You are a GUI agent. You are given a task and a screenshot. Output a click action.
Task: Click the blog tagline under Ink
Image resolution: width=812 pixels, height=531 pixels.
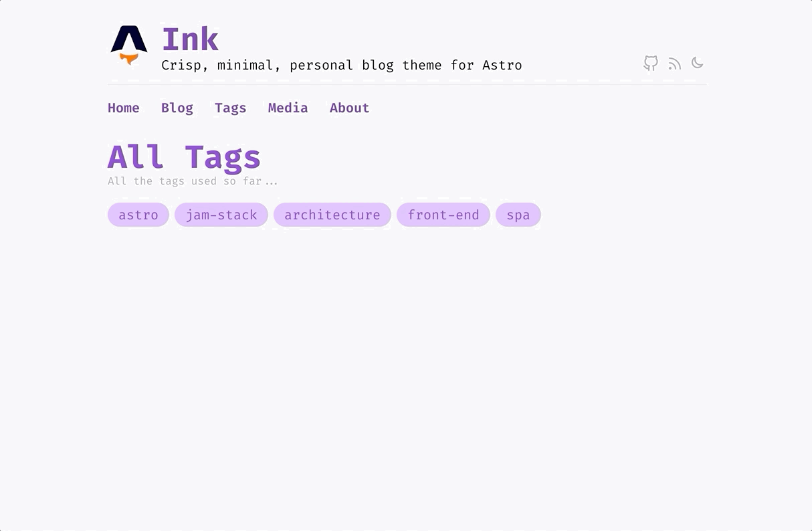coord(342,66)
